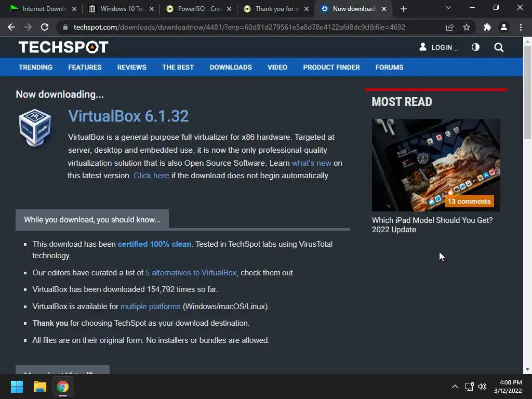Open TechSpot site search
532x399 pixels.
pos(499,47)
